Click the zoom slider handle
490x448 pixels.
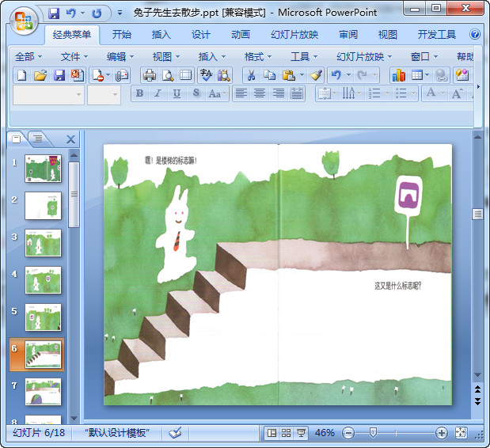(x=373, y=433)
